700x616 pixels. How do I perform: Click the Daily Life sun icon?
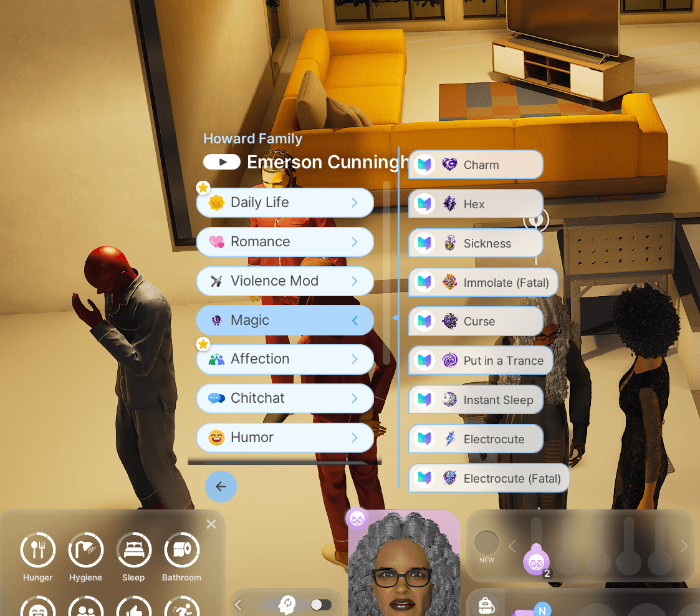(216, 203)
